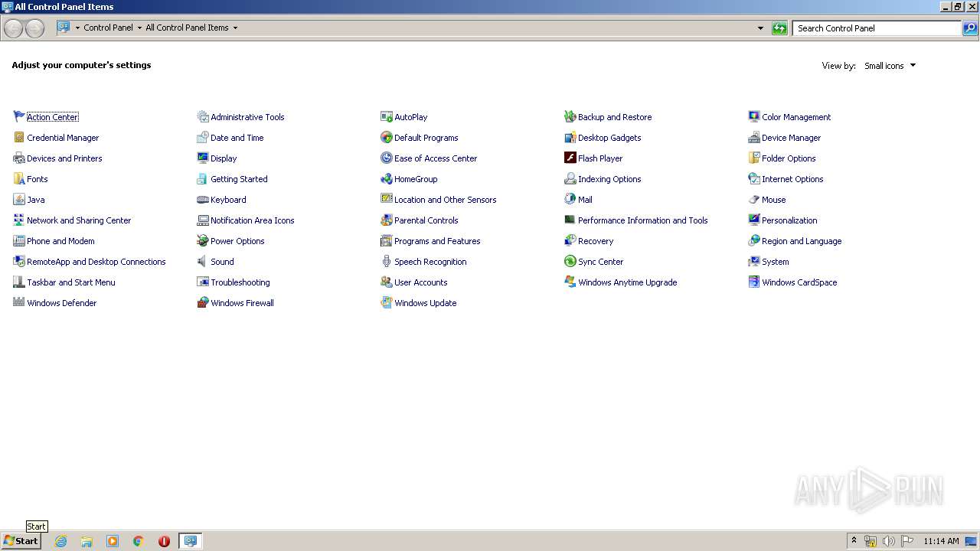
Task: Click the Flash Player icon
Action: pos(570,158)
